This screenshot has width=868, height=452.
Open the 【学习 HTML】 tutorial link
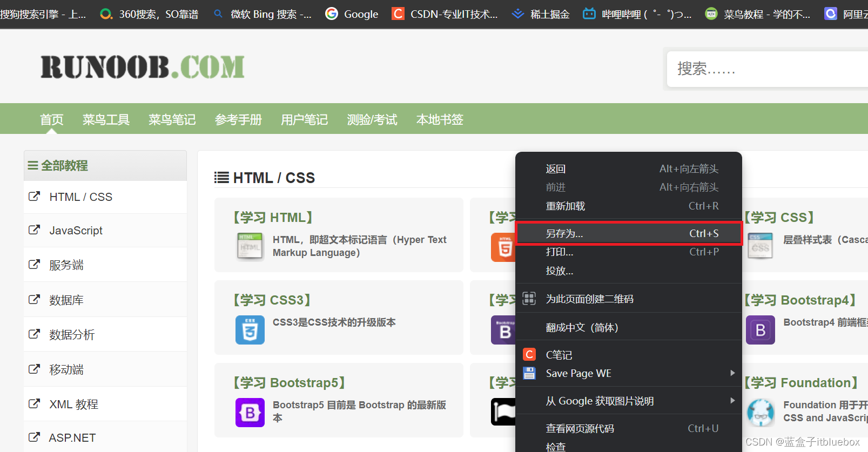(x=273, y=217)
